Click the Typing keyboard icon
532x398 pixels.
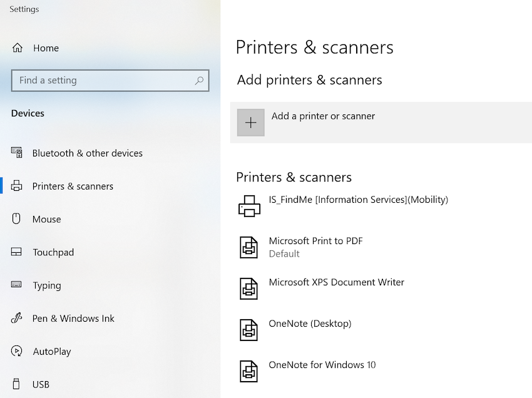pyautogui.click(x=16, y=284)
